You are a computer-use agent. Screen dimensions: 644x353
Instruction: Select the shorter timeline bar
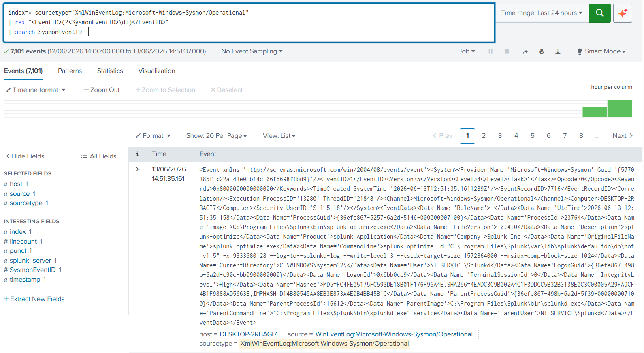click(595, 112)
